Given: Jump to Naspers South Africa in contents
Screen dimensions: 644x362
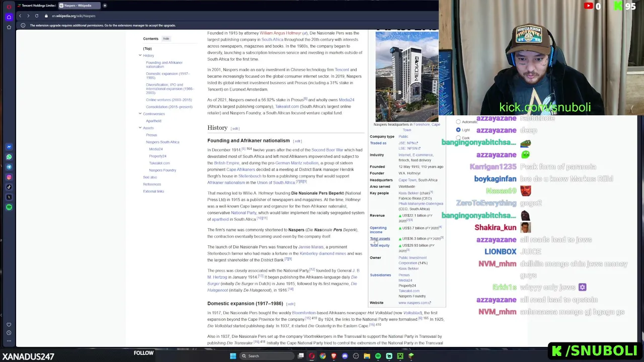Looking at the screenshot, I should pyautogui.click(x=163, y=142).
